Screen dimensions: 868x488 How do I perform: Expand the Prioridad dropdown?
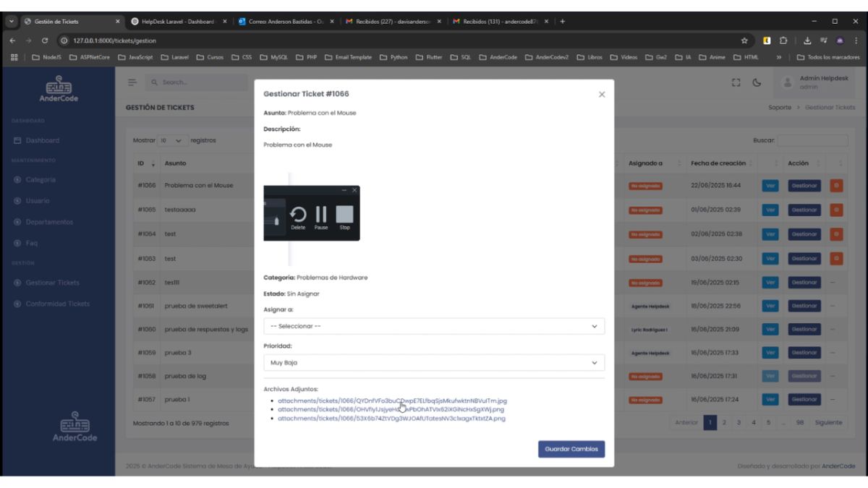[433, 363]
